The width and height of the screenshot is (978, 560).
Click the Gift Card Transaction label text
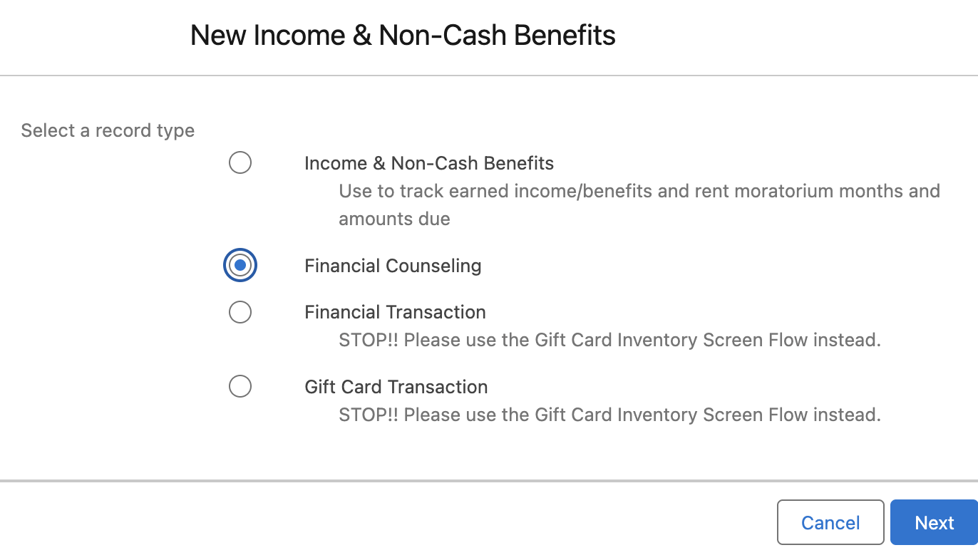[396, 387]
